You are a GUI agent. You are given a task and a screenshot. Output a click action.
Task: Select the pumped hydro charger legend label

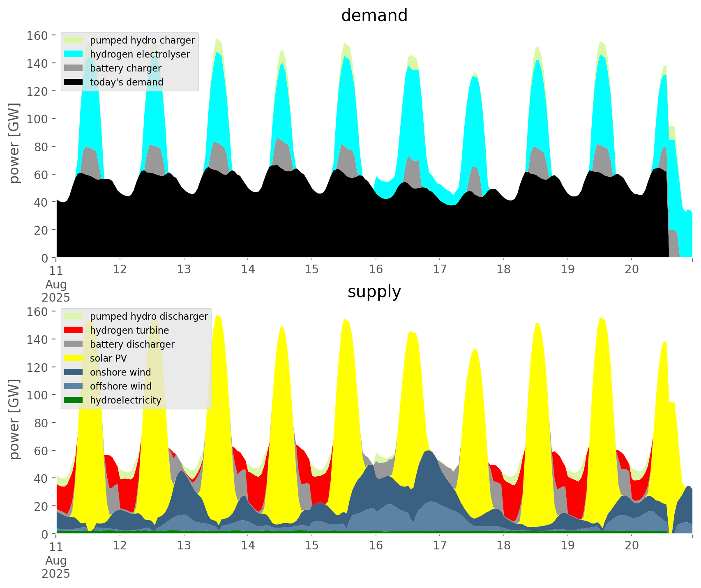(142, 40)
